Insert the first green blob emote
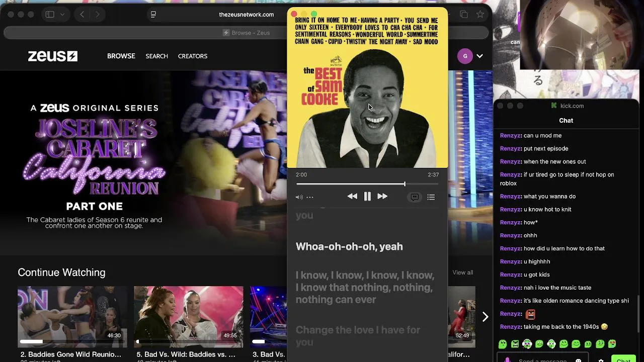 pyautogui.click(x=503, y=344)
